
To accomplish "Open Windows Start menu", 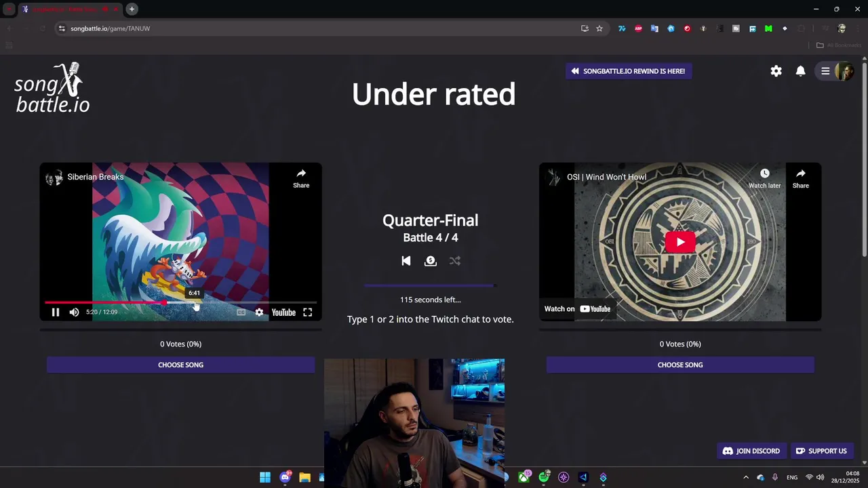I will (265, 477).
